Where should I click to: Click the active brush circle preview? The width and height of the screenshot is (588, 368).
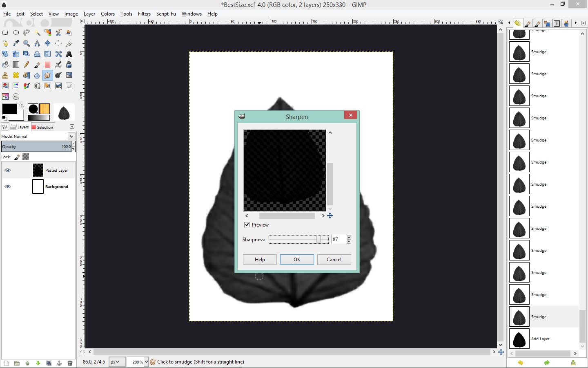pos(33,109)
